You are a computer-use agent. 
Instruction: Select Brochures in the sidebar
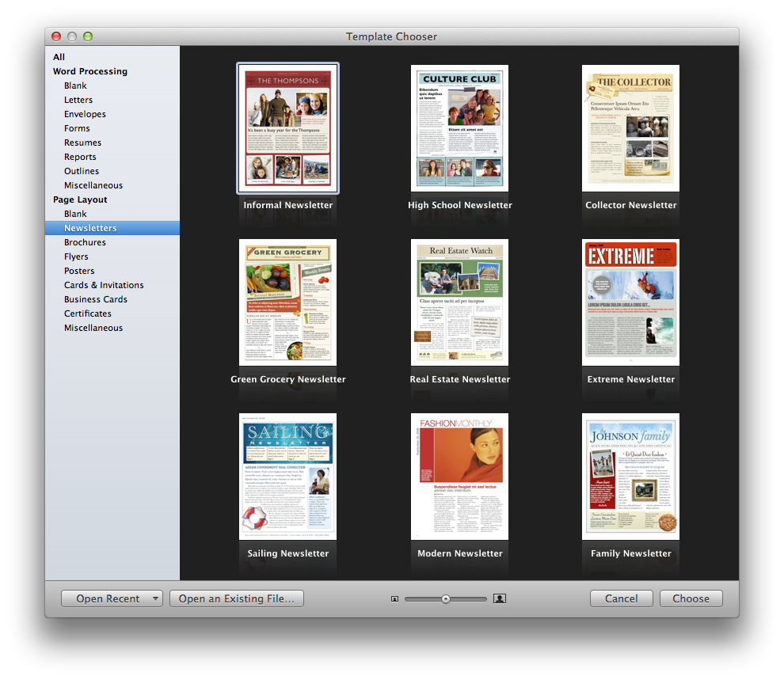click(85, 242)
